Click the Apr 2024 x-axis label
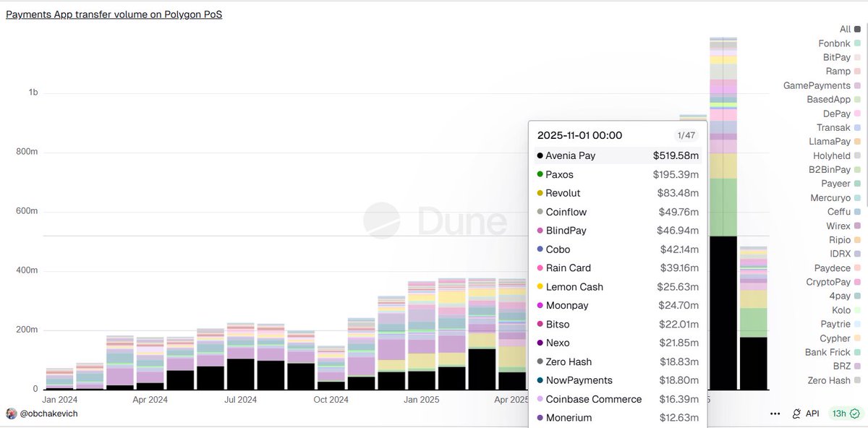 coord(150,399)
